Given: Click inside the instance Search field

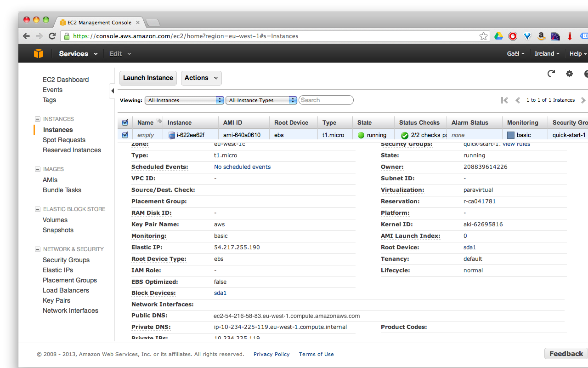Looking at the screenshot, I should tap(326, 100).
